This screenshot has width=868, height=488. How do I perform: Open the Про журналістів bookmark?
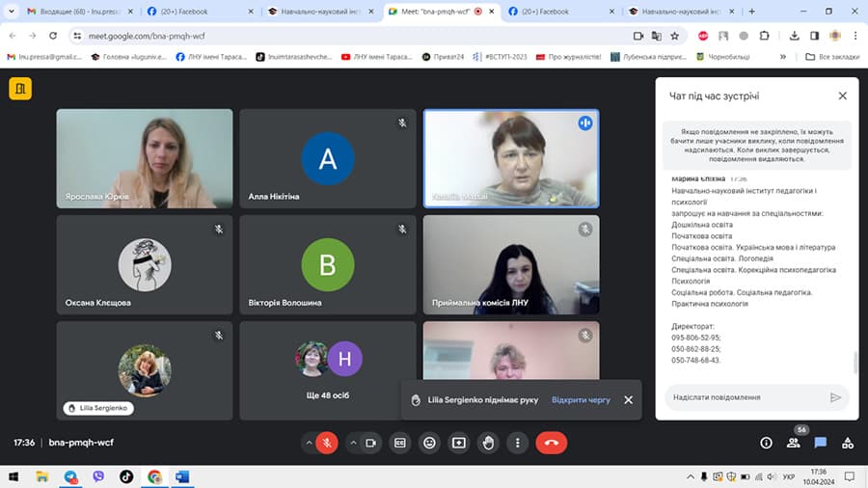(x=568, y=57)
